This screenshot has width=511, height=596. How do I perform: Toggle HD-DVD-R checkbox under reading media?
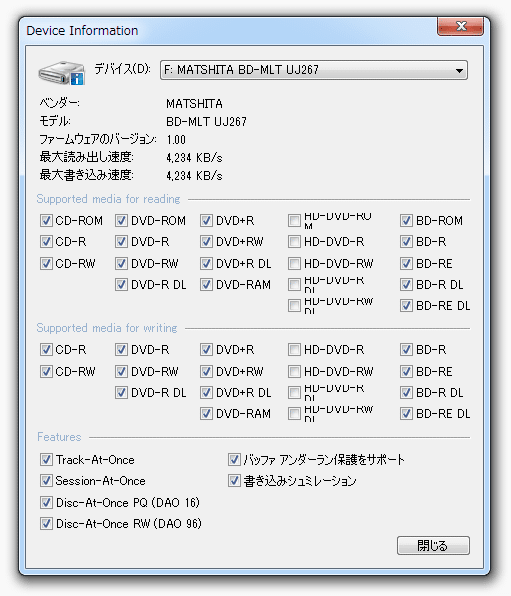coord(294,241)
